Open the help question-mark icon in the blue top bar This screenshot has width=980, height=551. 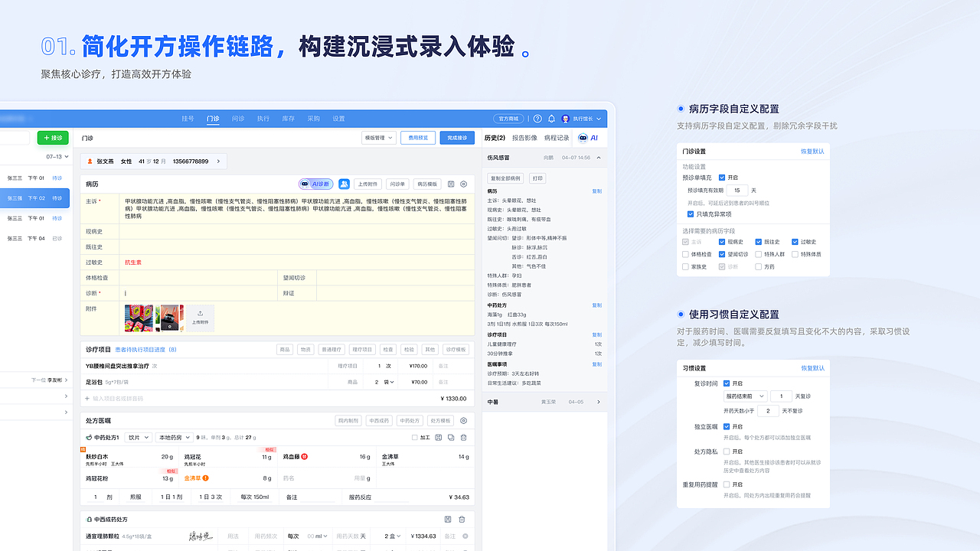coord(537,119)
